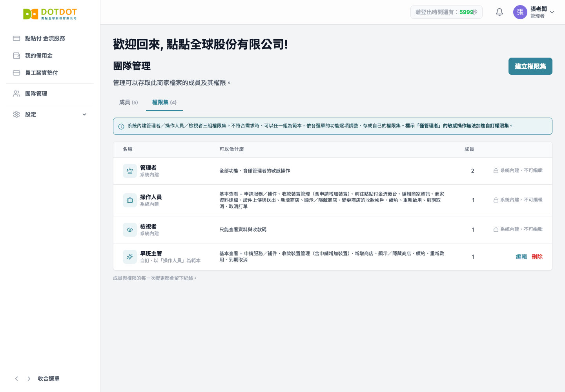Click member count 2 in 管理者 row
The image size is (565, 392).
tap(473, 171)
